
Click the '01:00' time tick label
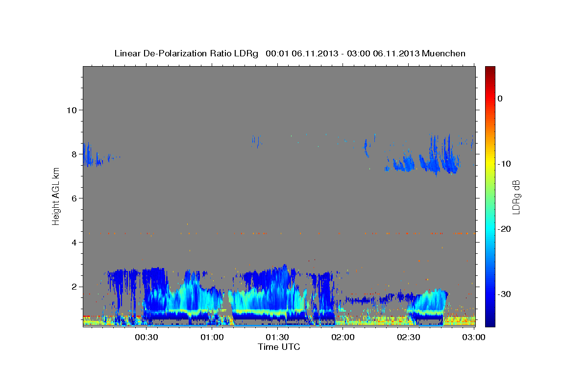[x=212, y=338]
